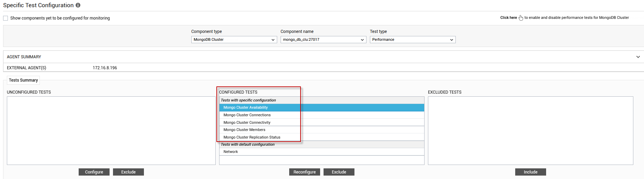Collapse the Agent Summary section chevron
644x179 pixels.
[638, 57]
